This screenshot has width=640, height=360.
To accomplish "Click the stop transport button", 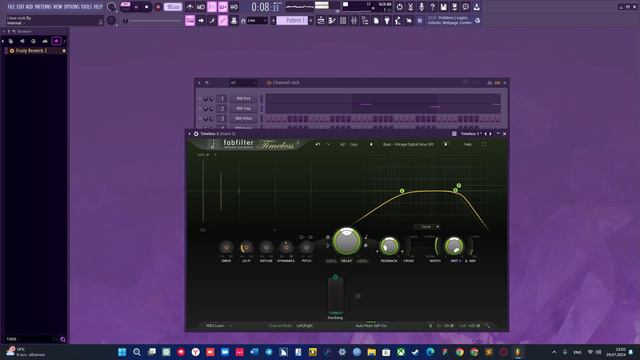I will point(147,7).
